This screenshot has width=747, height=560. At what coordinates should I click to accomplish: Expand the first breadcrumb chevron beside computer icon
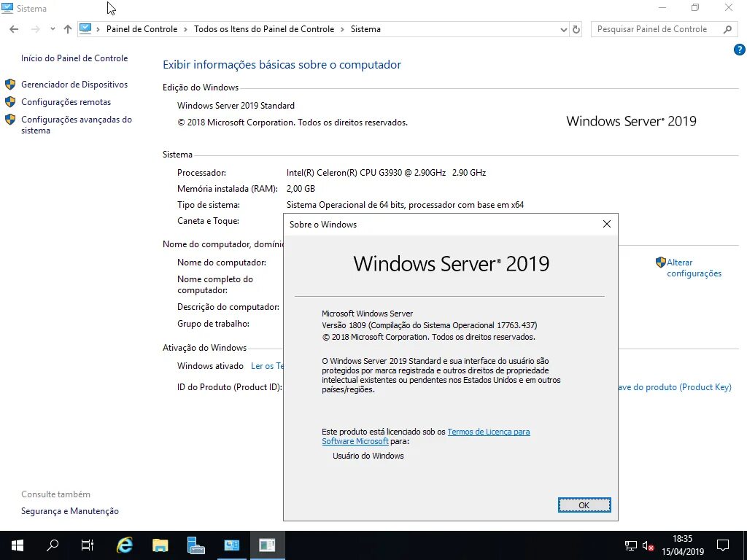[98, 29]
